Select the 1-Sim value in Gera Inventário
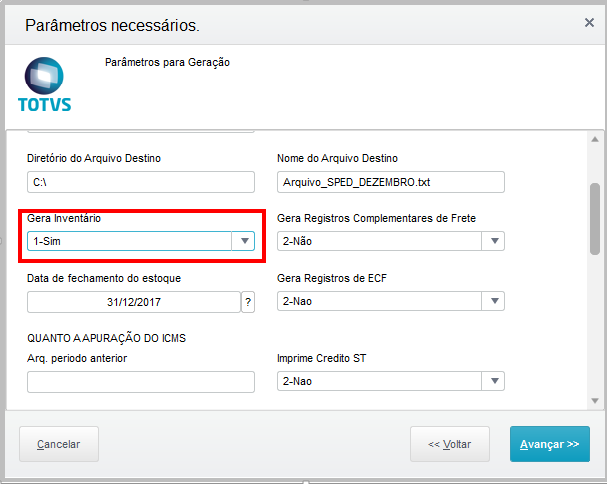Screen dimensions: 607x484 130,241
